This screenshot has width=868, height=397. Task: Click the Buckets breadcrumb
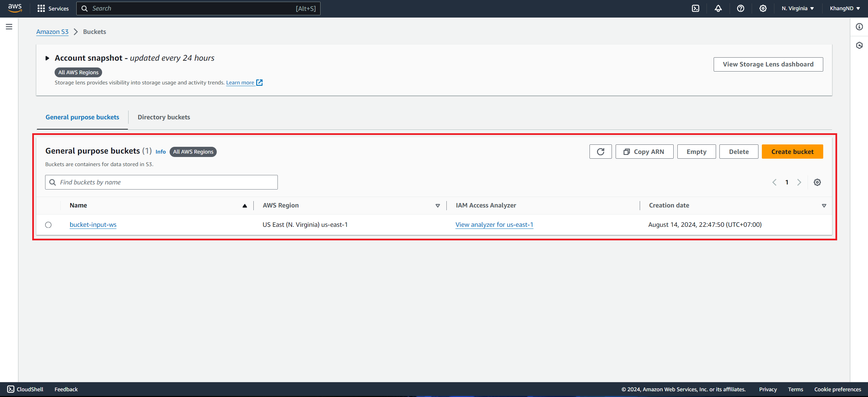pos(95,32)
